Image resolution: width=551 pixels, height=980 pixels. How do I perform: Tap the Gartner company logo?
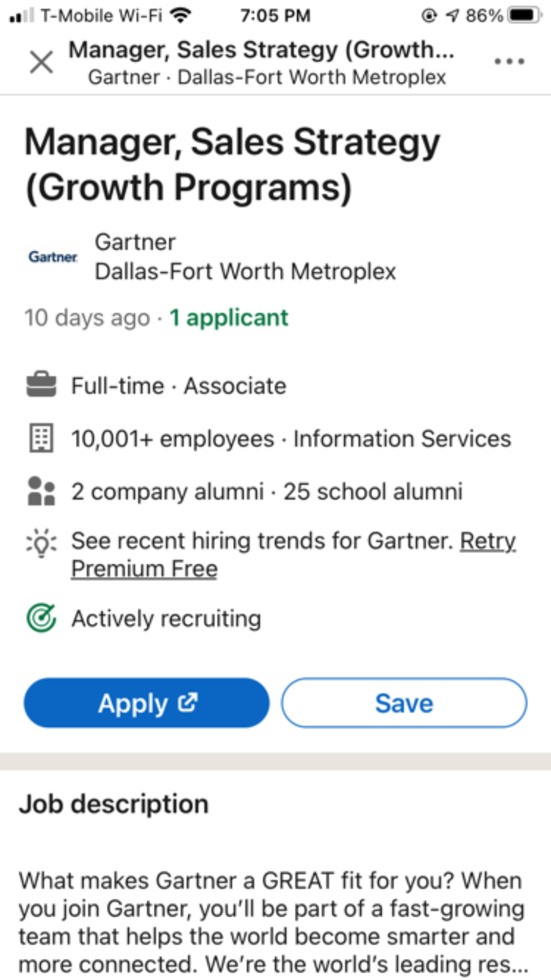53,257
